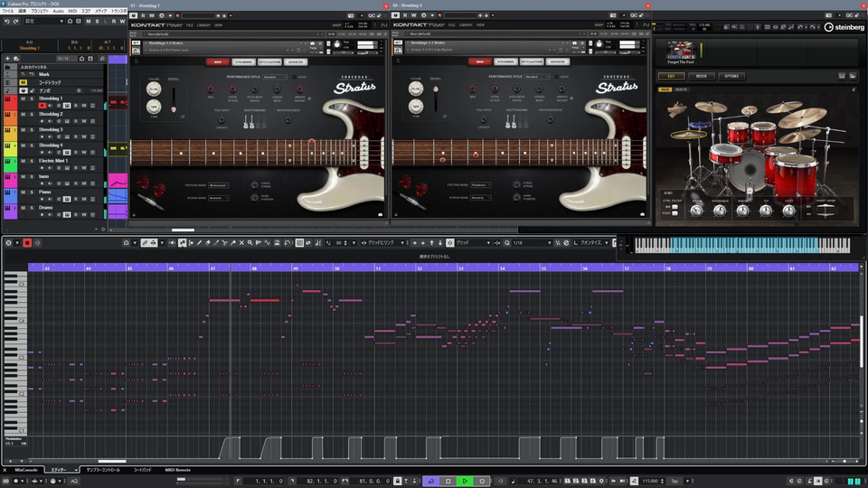Open the project toolbar setup dropdown

pos(44,21)
